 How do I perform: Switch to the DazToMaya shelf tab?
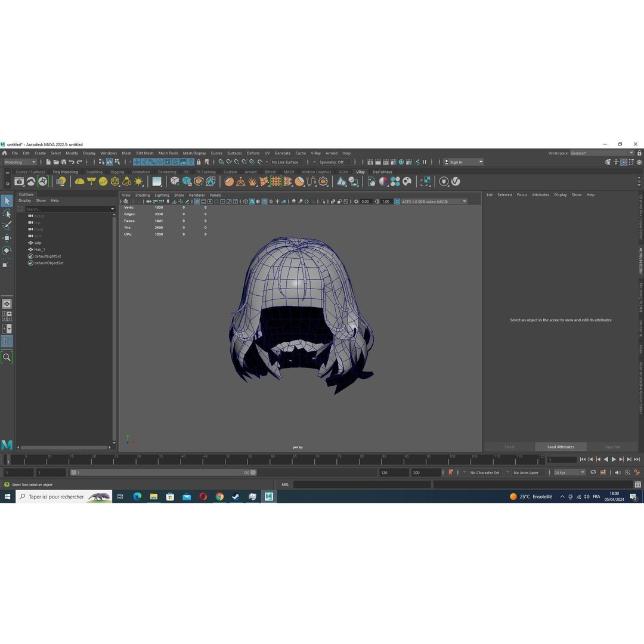pyautogui.click(x=382, y=172)
